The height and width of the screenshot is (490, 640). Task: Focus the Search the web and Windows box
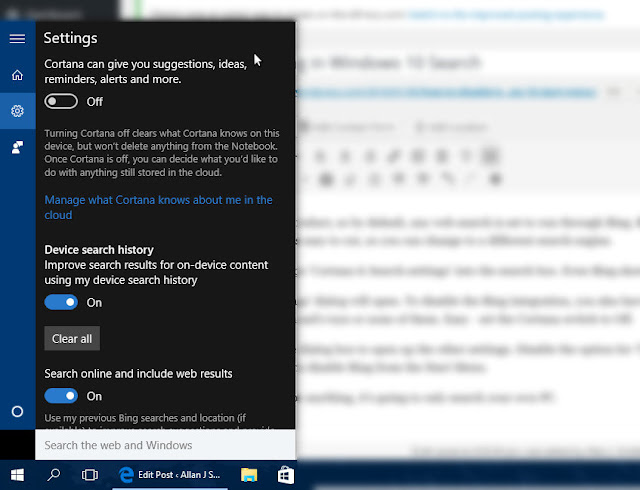click(x=165, y=445)
